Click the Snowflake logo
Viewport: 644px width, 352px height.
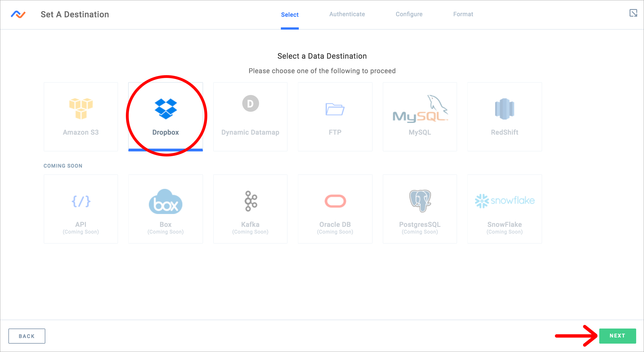tap(504, 201)
